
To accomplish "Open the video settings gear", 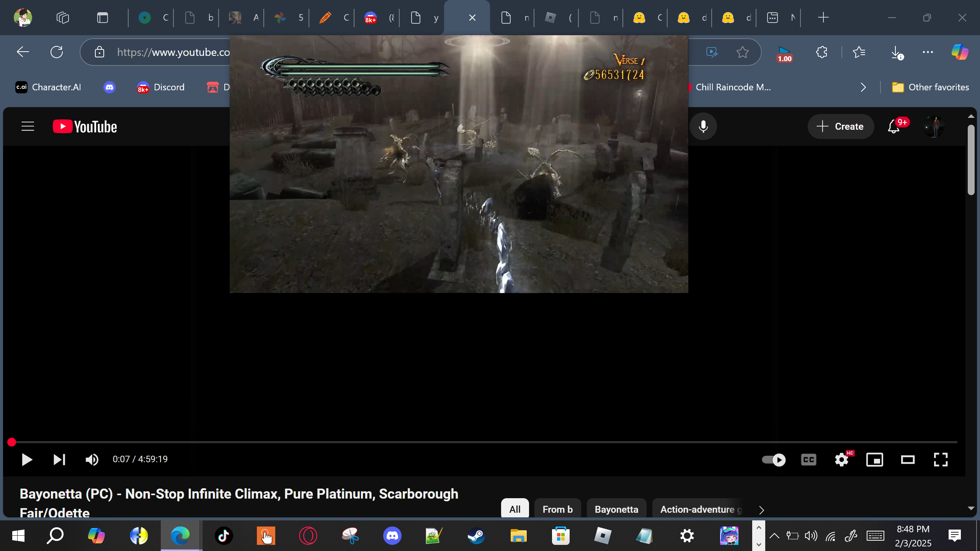I will pyautogui.click(x=842, y=460).
